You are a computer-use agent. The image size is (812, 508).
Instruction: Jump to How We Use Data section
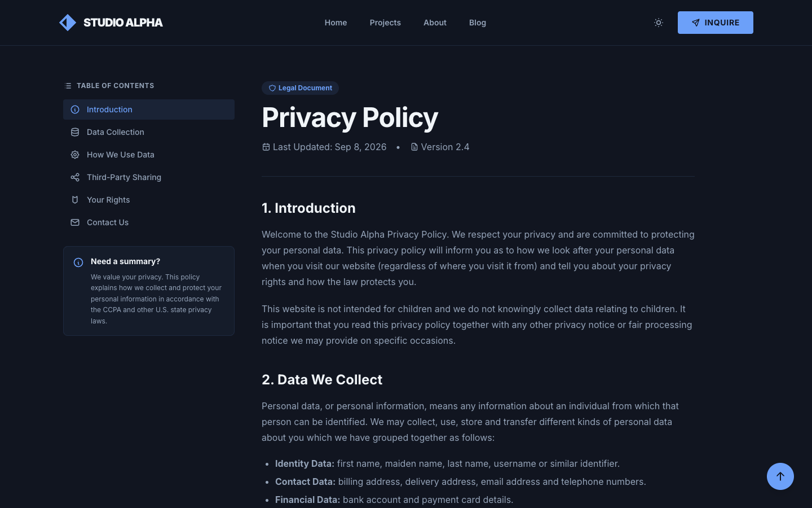[149, 155]
